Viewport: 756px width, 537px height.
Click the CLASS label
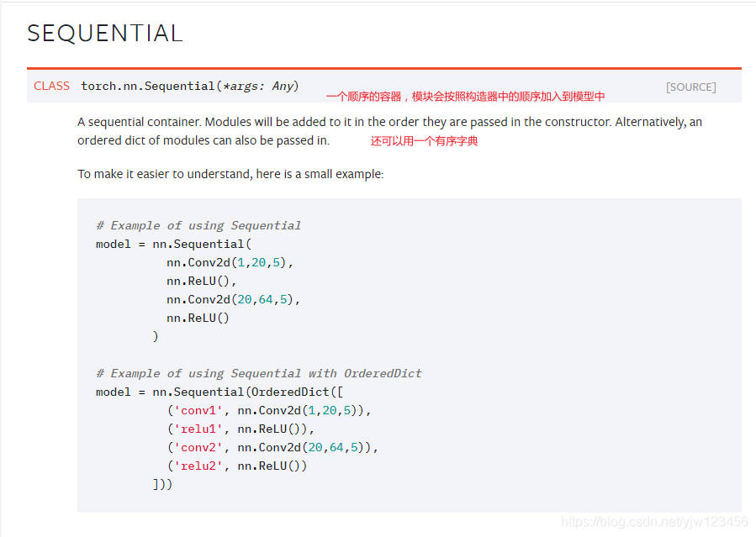coord(51,86)
